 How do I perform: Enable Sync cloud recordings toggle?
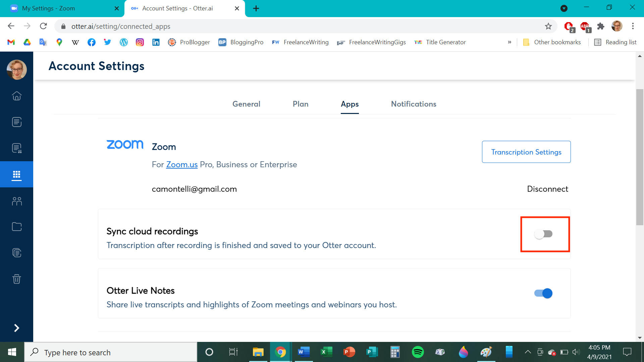[x=543, y=234]
